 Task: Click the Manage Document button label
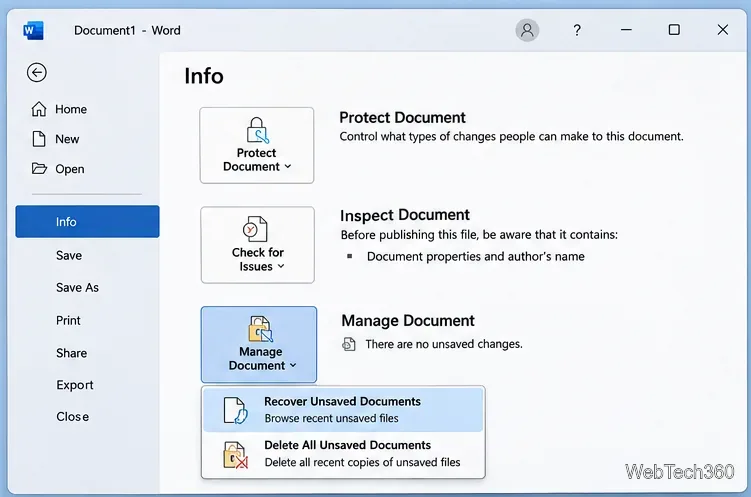[x=261, y=358]
